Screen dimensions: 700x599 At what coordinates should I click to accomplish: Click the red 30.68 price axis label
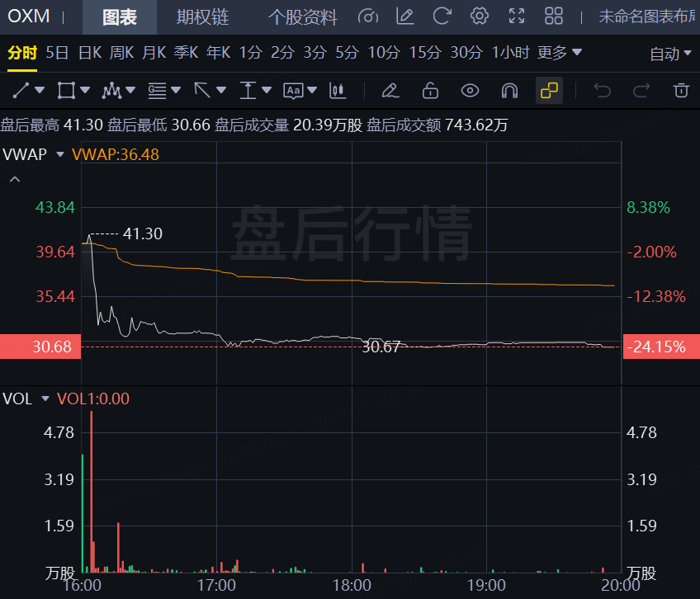[40, 347]
